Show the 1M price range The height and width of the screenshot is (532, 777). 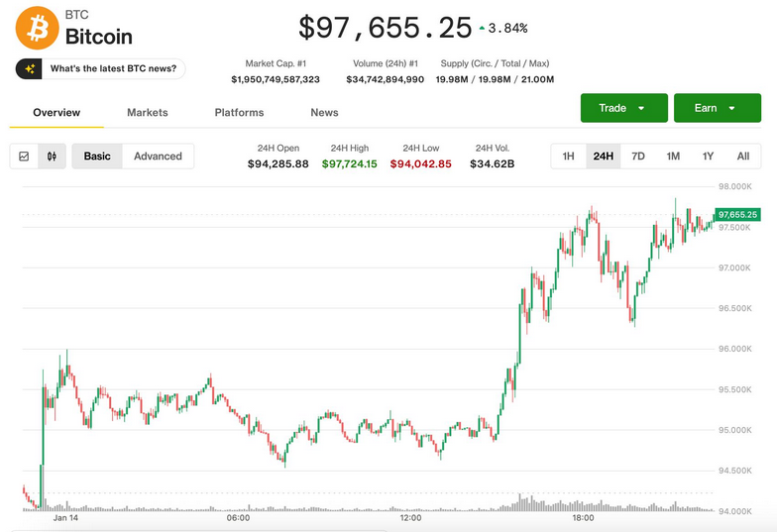click(673, 156)
